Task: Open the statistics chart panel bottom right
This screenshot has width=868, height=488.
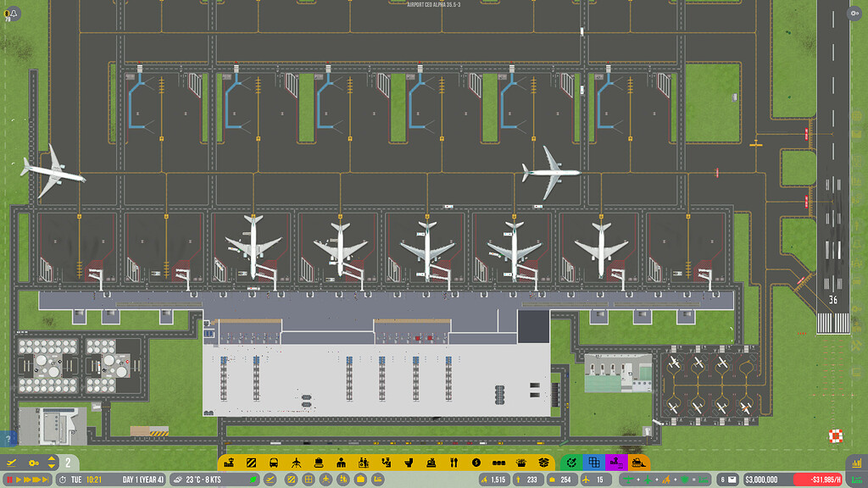Action: (x=856, y=463)
